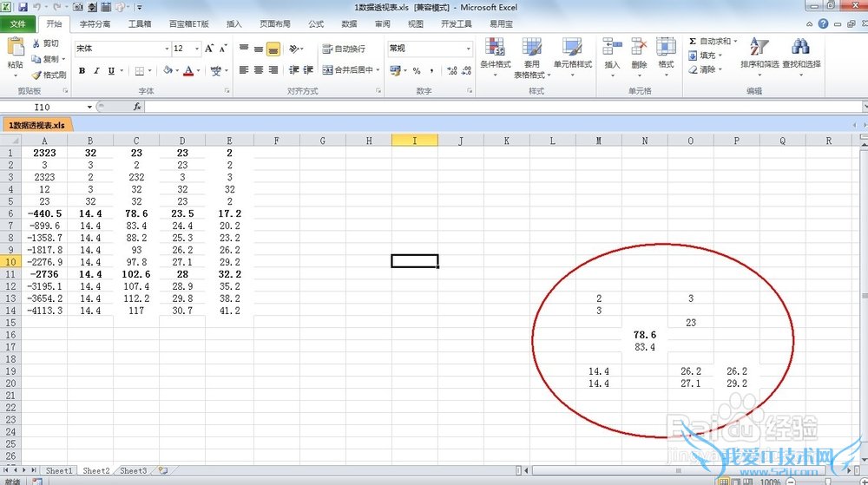Toggle Wrap Text (自动换行)
This screenshot has height=485, width=868.
click(x=344, y=49)
